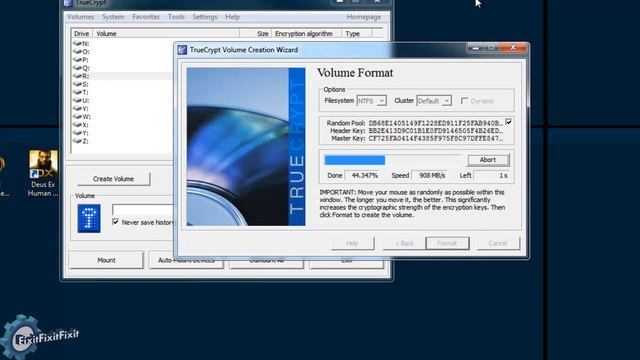The height and width of the screenshot is (360, 640).
Task: Click the Master Key hex value
Action: 436,139
